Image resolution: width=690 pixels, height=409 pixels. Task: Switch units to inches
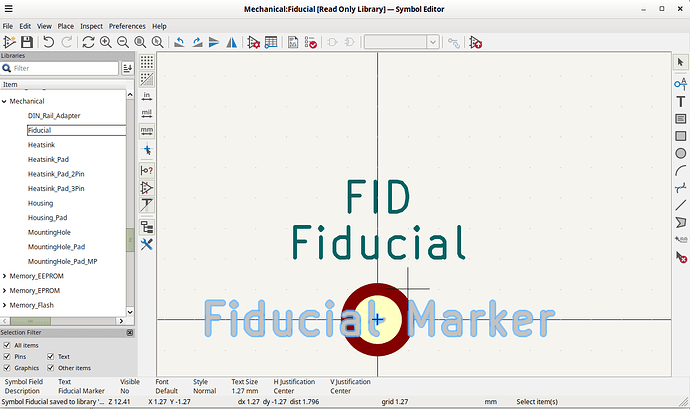[147, 96]
